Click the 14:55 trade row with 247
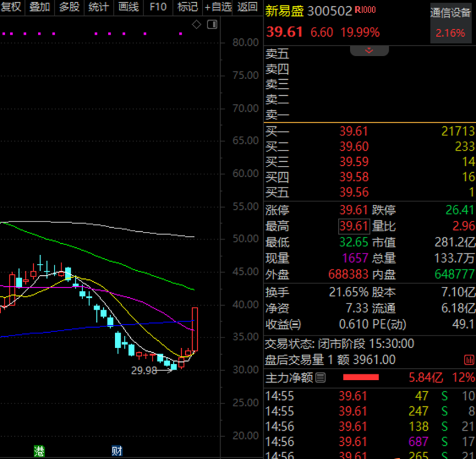Viewport: 476px width, 459px height. click(369, 411)
